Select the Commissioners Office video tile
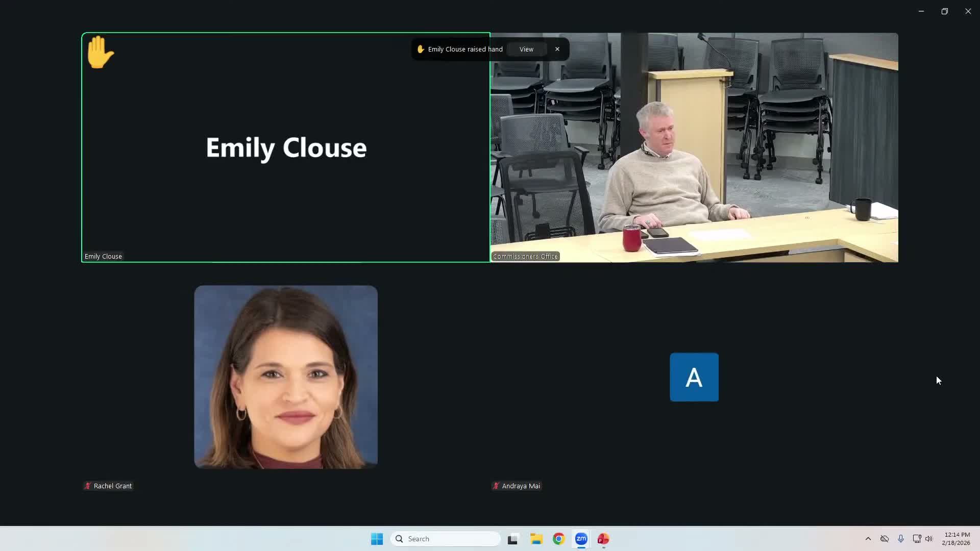The width and height of the screenshot is (980, 551). pyautogui.click(x=694, y=147)
